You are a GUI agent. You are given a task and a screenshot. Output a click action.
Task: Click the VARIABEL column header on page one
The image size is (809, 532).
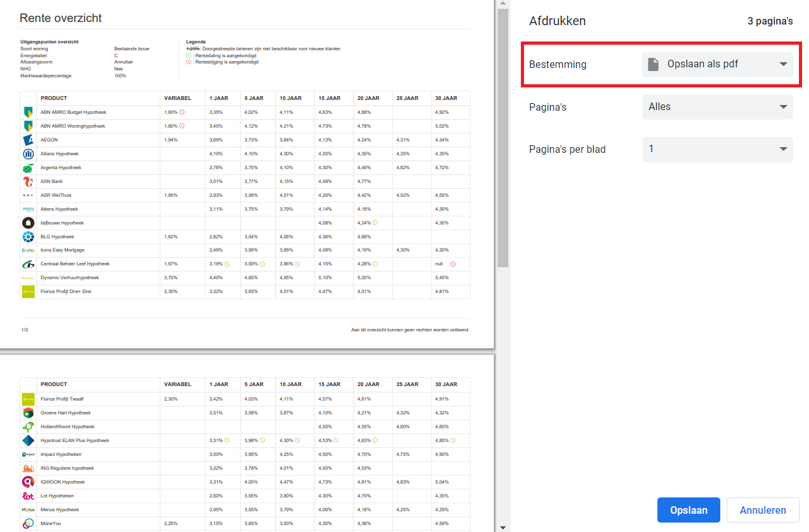[x=177, y=98]
